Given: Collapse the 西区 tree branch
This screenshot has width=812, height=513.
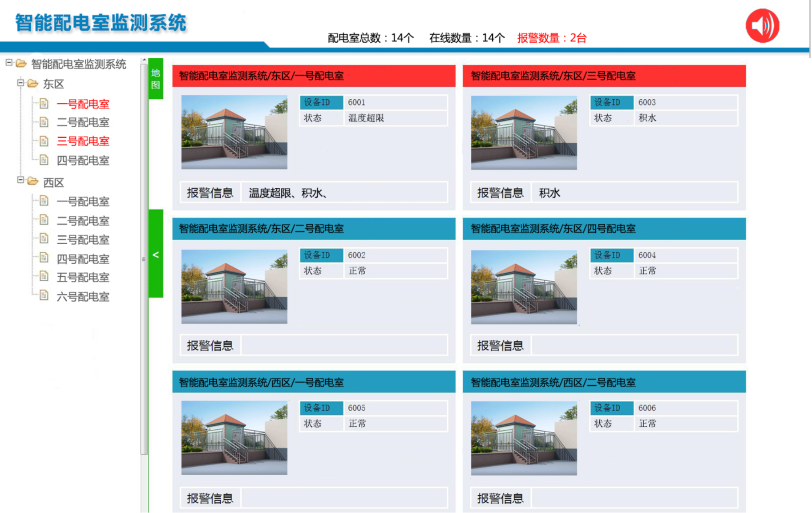Looking at the screenshot, I should 20,180.
